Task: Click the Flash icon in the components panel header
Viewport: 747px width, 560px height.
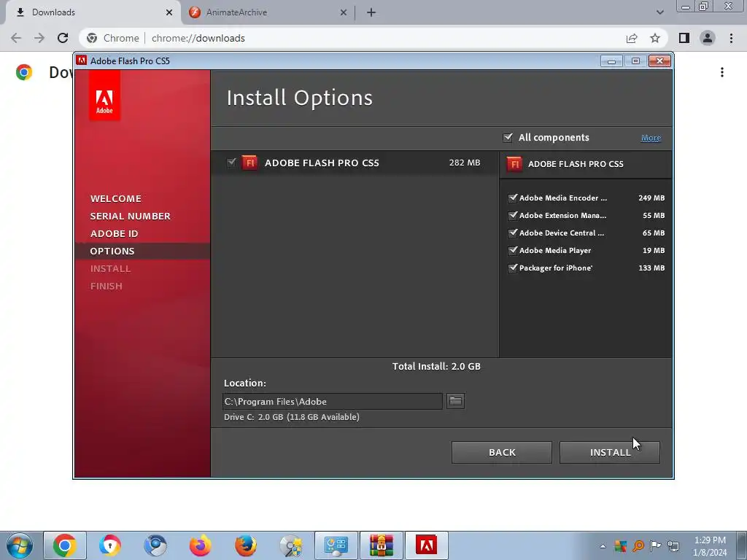Action: point(514,164)
